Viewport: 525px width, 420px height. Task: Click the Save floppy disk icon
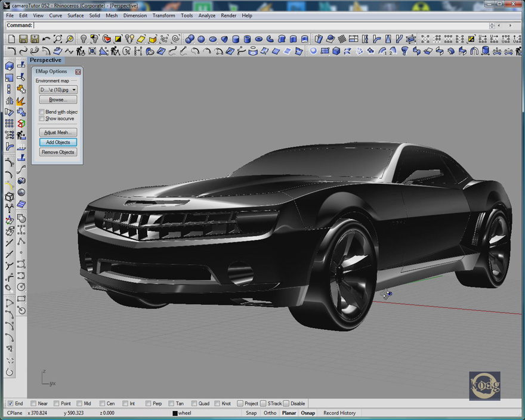[23, 39]
